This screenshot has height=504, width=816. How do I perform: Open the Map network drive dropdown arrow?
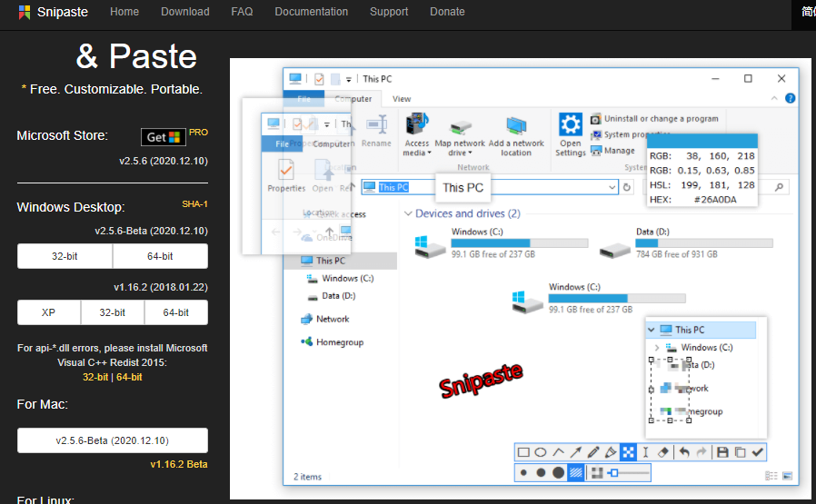[470, 153]
